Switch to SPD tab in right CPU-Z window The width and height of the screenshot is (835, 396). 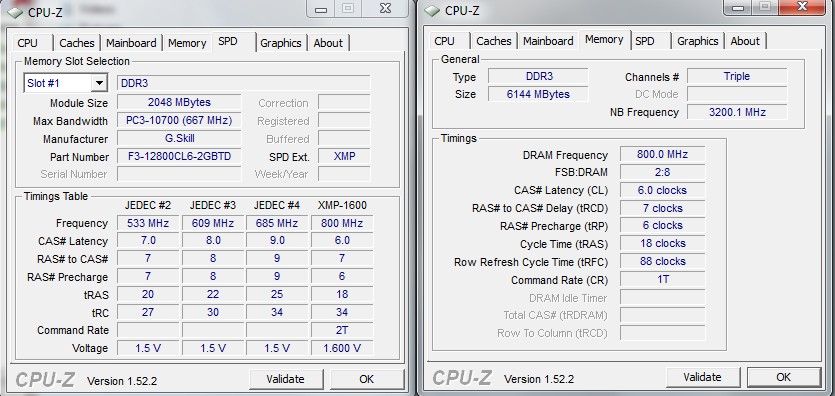[650, 41]
